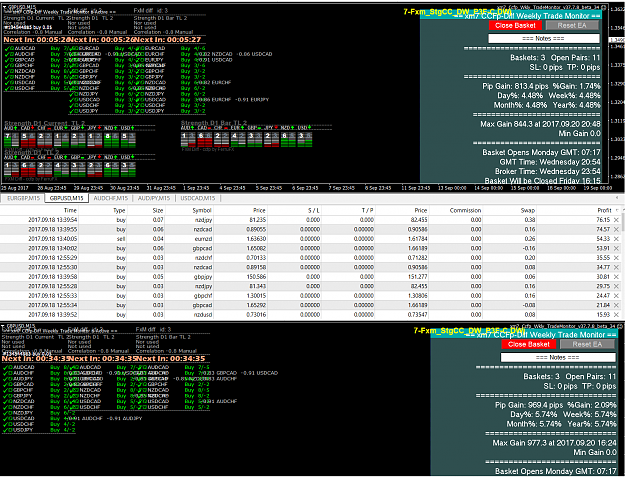The height and width of the screenshot is (477, 625).
Task: Click the 'Broker Time: Wednesday 23:54' line
Action: pyautogui.click(x=548, y=171)
